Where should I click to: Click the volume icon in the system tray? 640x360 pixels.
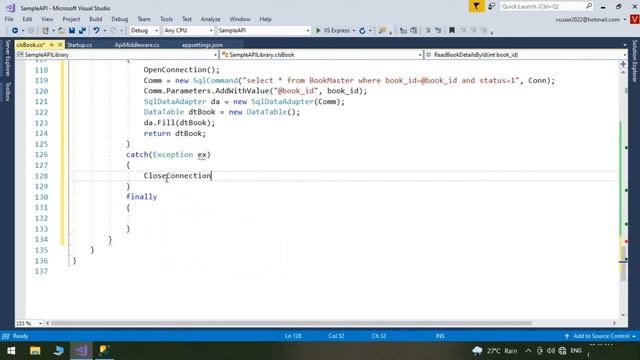tap(551, 351)
